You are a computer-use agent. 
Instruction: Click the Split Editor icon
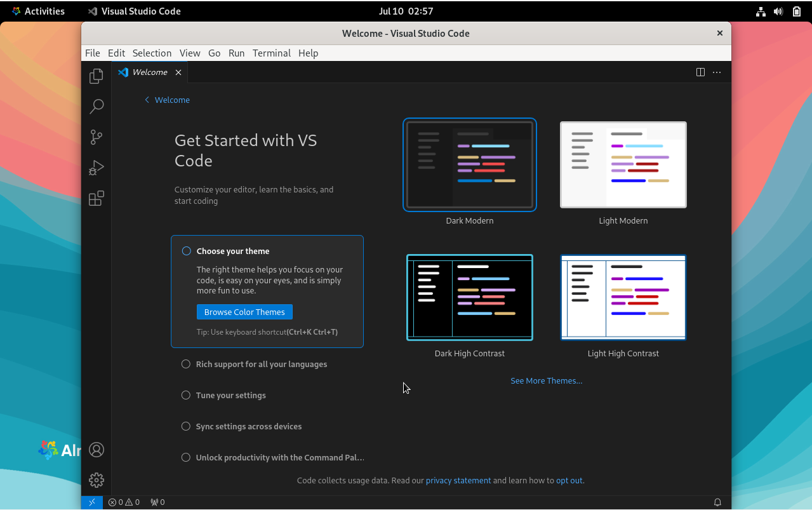pyautogui.click(x=700, y=72)
